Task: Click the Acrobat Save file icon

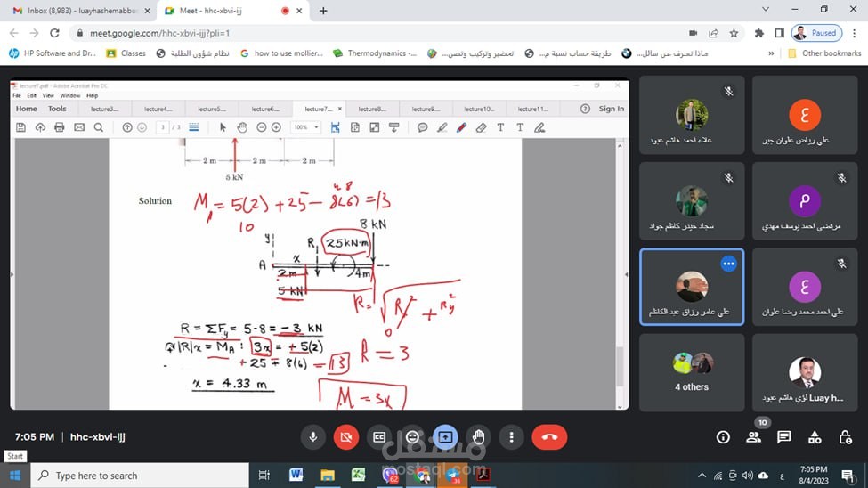Action: [20, 127]
